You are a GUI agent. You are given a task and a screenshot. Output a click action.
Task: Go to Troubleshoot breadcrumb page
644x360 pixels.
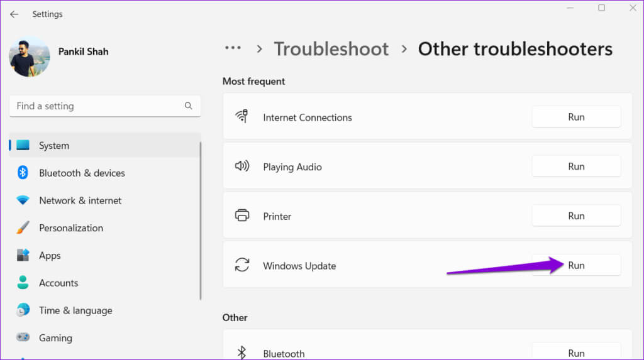pos(331,49)
